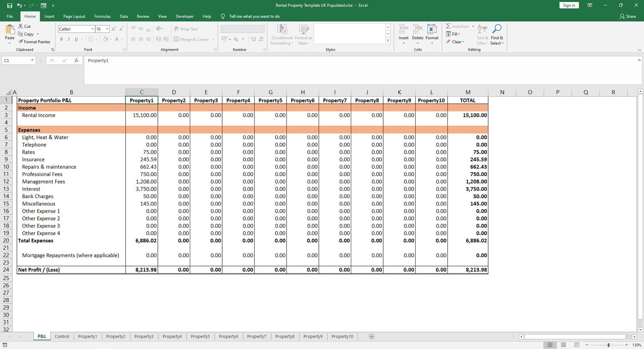
Task: Click Tell me what you want to do
Action: 254,17
